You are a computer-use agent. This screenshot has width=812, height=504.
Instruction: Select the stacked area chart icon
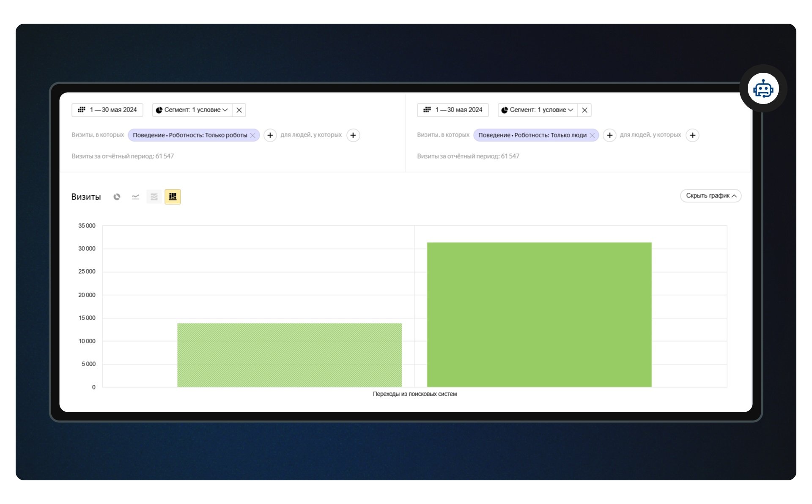pos(154,197)
